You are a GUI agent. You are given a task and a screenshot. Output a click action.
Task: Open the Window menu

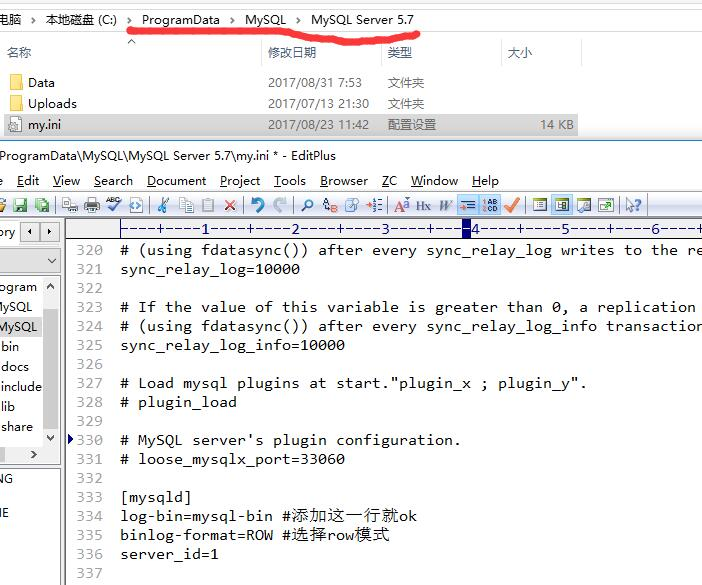coord(434,181)
